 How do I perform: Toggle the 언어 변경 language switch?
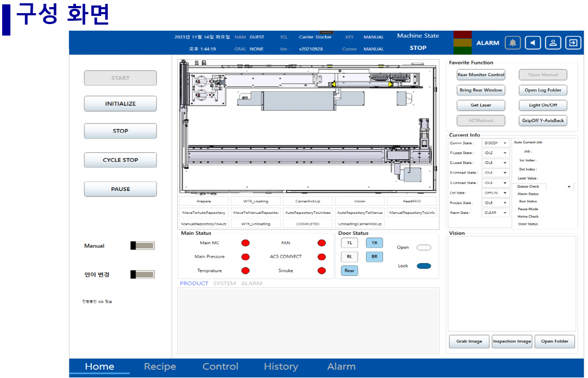click(142, 275)
